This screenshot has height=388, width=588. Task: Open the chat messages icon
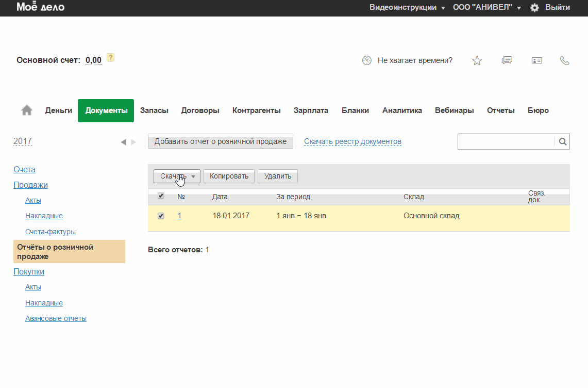tap(507, 60)
